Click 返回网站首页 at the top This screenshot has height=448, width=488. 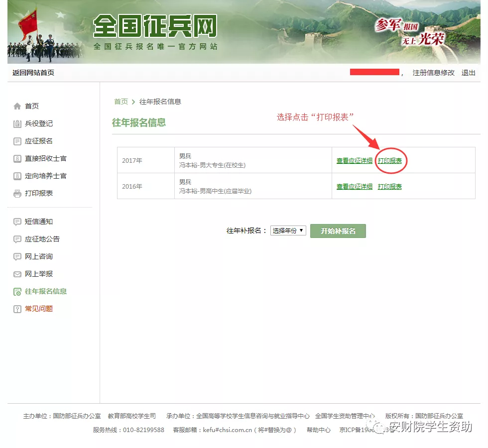coord(33,73)
